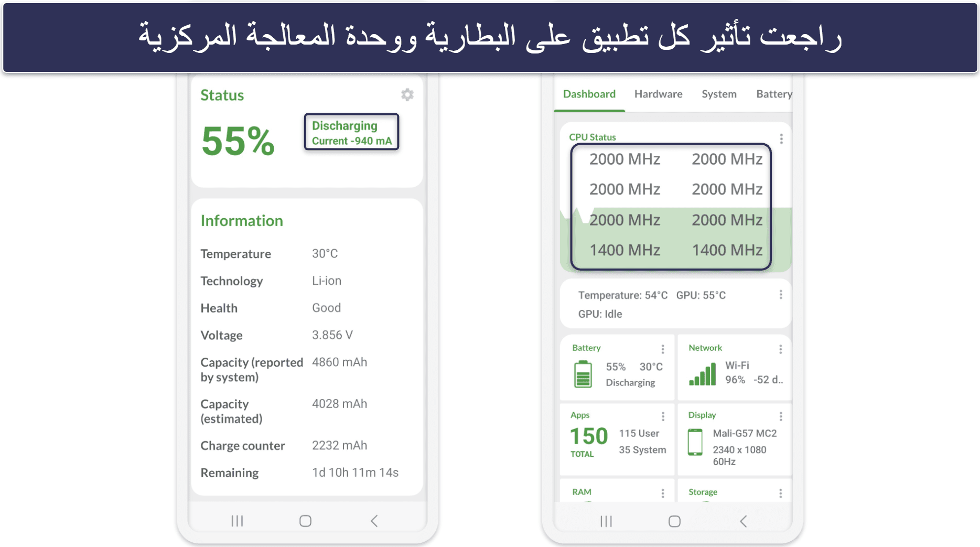
Task: Tap the Wi-Fi signal bars icon
Action: (x=703, y=374)
